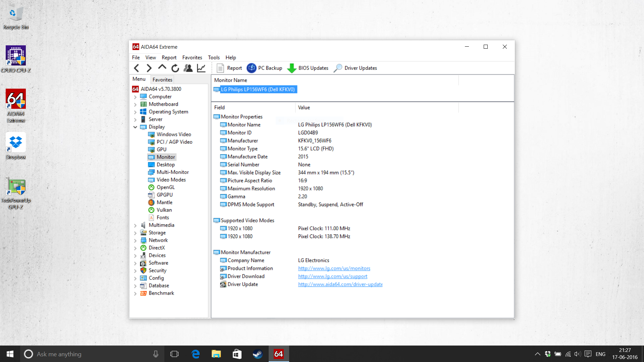Expand the Network node
This screenshot has height=362, width=644.
click(135, 240)
